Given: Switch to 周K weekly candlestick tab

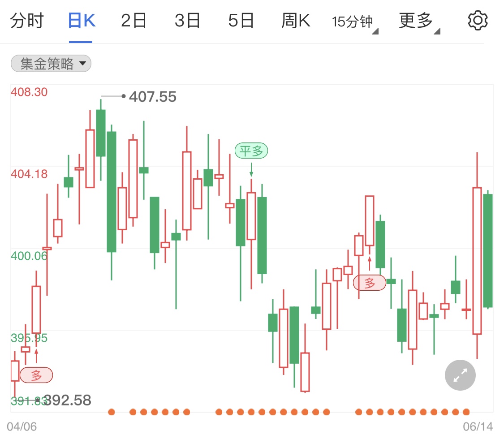Looking at the screenshot, I should coord(296,21).
